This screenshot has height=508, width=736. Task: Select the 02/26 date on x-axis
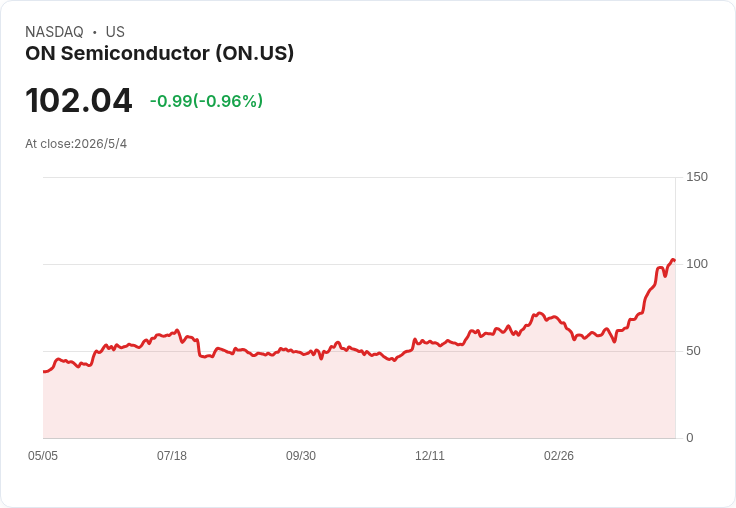point(559,456)
